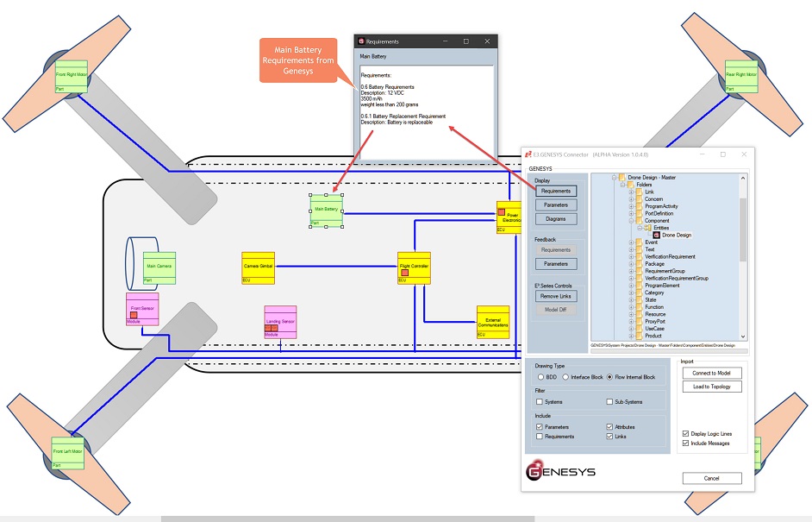The width and height of the screenshot is (812, 522).
Task: Click the Display Requirements button
Action: pos(556,191)
